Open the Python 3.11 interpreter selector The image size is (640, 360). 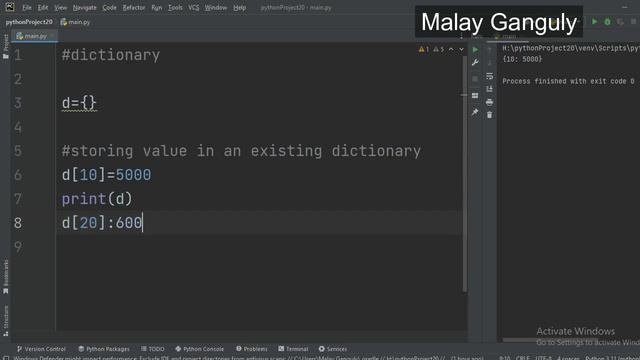coord(612,358)
